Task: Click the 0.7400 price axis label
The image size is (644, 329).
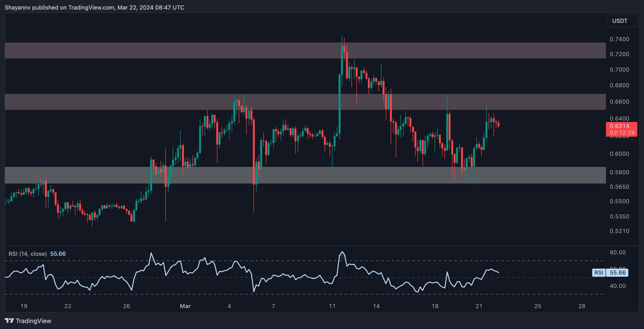Action: 619,39
